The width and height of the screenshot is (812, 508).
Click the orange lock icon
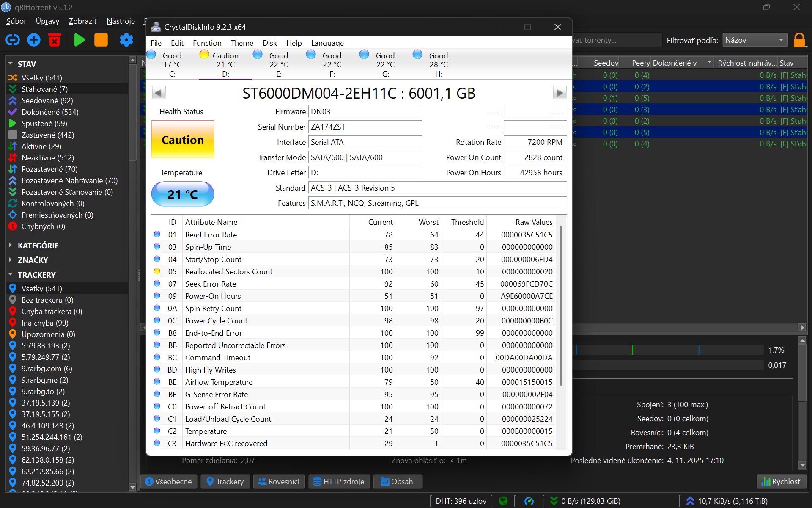(799, 40)
